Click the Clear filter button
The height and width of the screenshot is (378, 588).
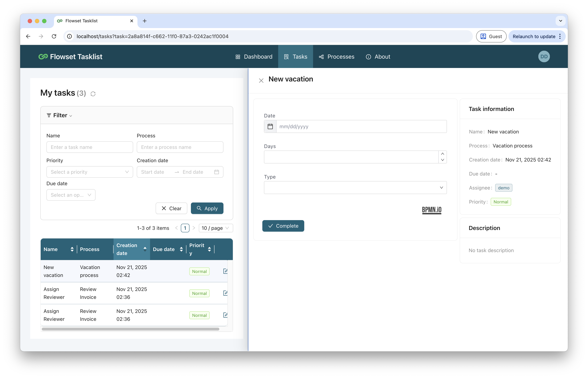pyautogui.click(x=171, y=208)
